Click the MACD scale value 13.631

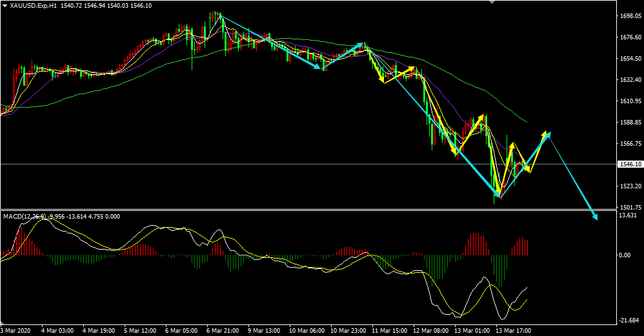click(628, 215)
